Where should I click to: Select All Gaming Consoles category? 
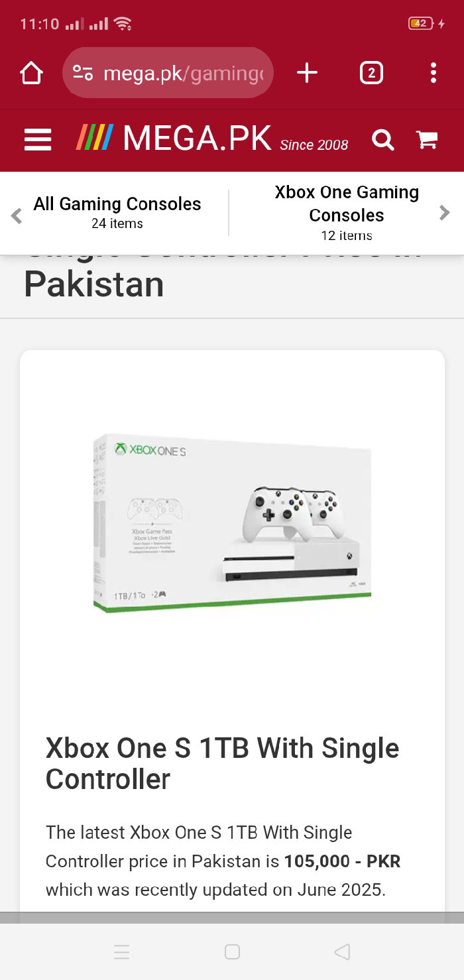coord(117,212)
